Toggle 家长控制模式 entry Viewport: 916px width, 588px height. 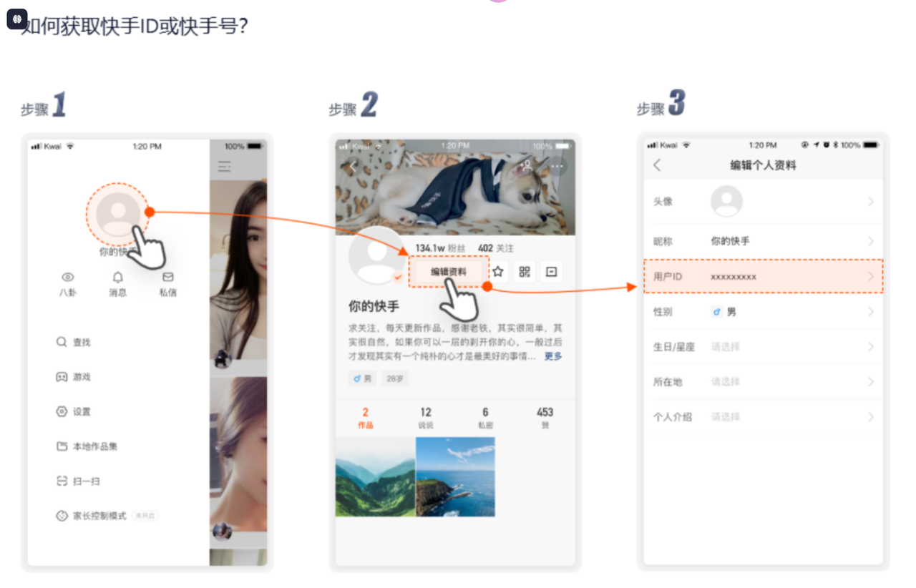(x=99, y=516)
